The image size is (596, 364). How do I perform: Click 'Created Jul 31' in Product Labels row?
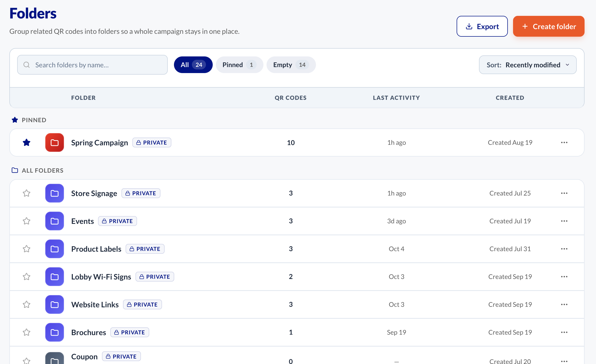pyautogui.click(x=510, y=249)
